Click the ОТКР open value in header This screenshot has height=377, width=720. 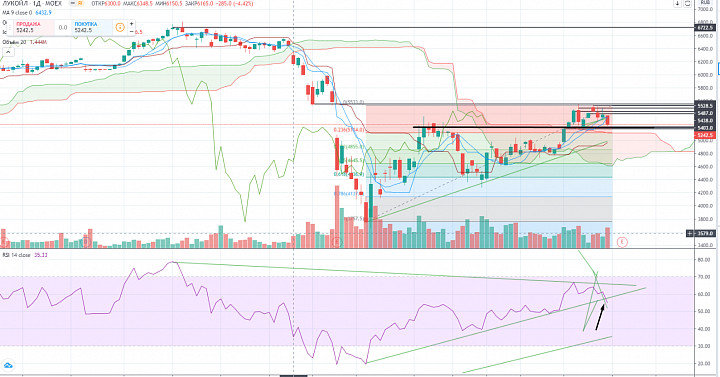coord(106,3)
